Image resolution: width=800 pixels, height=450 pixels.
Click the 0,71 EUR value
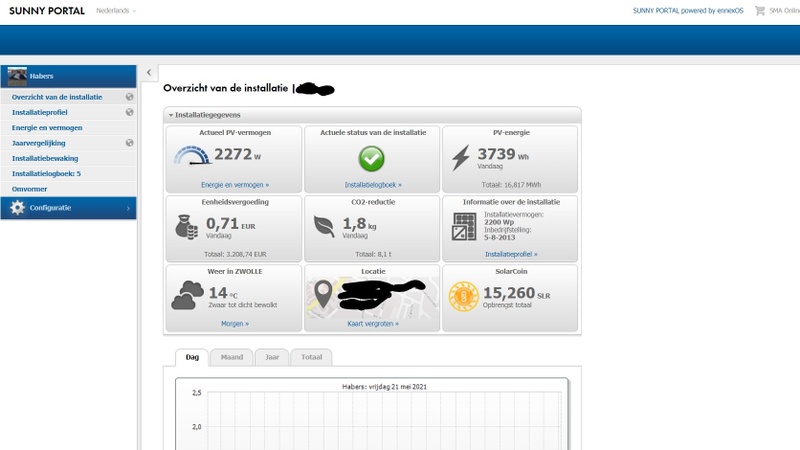(231, 223)
